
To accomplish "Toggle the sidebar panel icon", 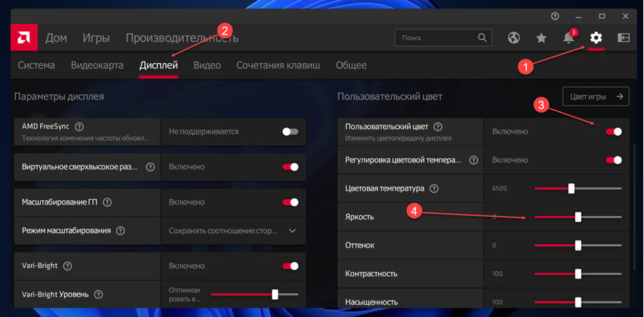I will pyautogui.click(x=623, y=38).
